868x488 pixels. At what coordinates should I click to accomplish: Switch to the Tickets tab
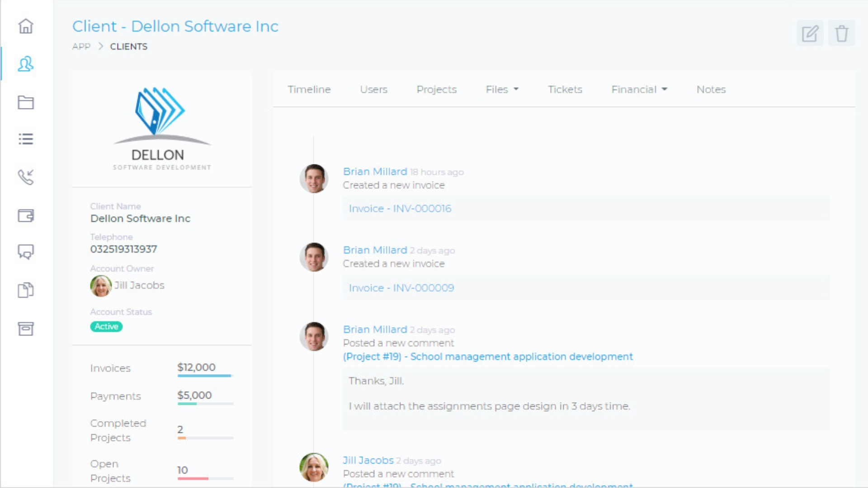[565, 89]
